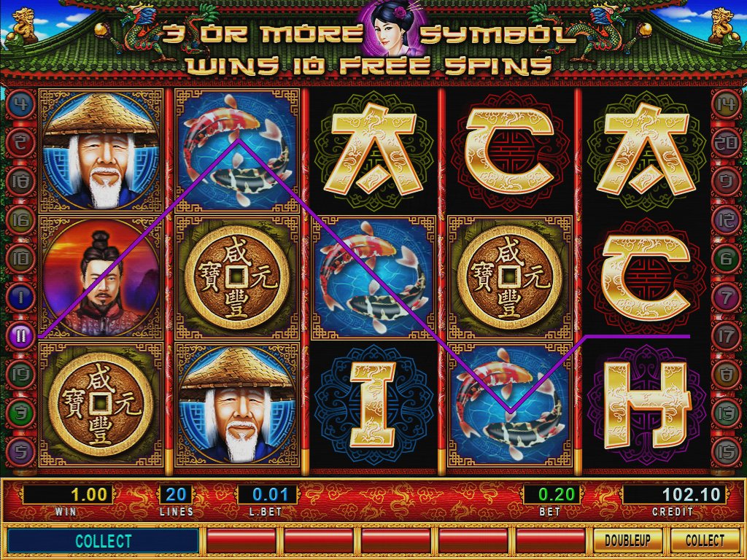Click the BET amount 0.20 display
This screenshot has width=747, height=560.
[x=553, y=495]
